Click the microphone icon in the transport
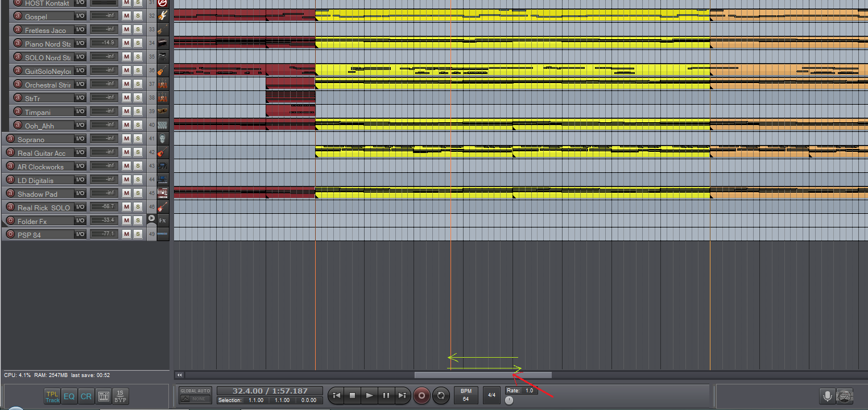 (827, 396)
